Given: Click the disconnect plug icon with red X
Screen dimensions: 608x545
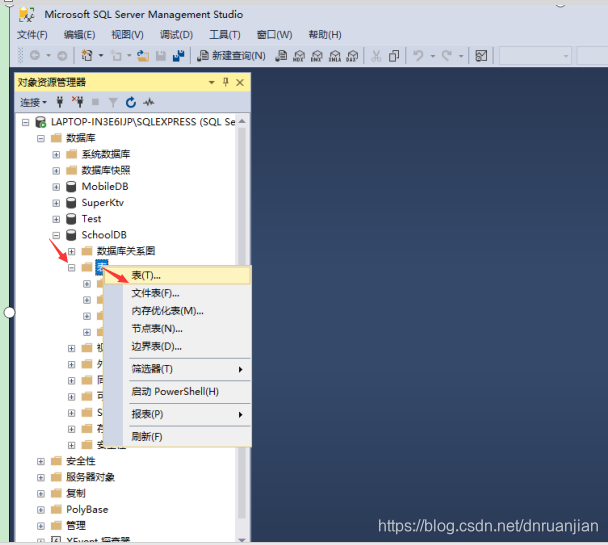Looking at the screenshot, I should point(78,102).
